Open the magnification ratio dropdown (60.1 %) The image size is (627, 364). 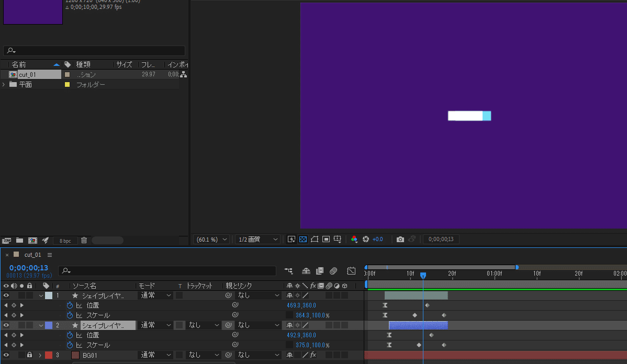[x=211, y=240]
